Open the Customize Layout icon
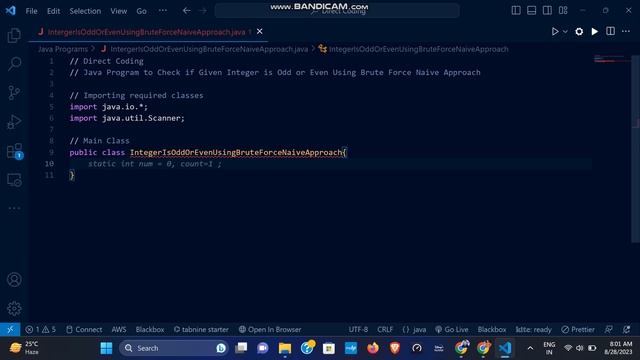Viewport: 640px width, 360px height. pyautogui.click(x=563, y=11)
